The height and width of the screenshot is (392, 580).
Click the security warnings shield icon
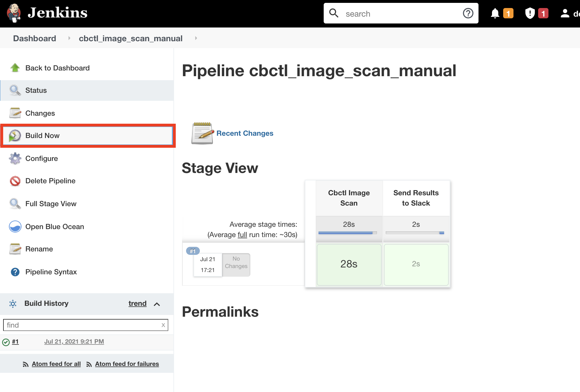[530, 13]
